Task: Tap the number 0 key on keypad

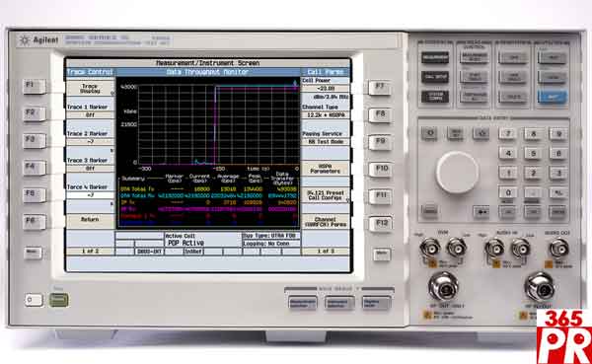Action: tap(508, 192)
